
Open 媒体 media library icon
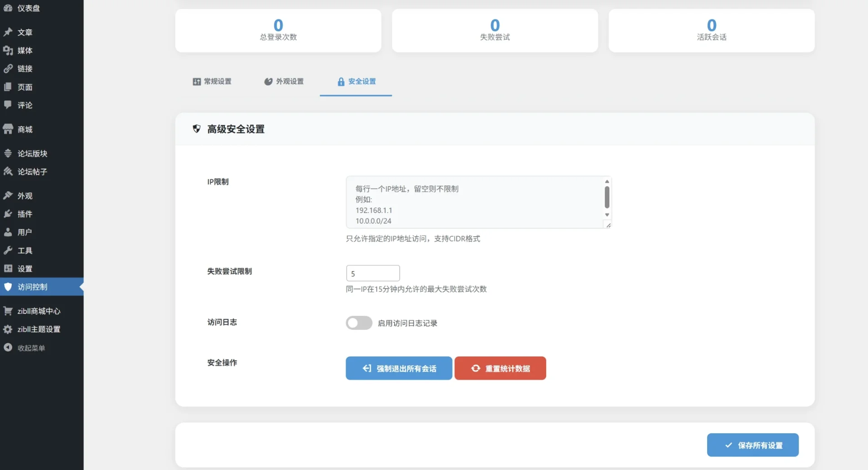point(8,50)
